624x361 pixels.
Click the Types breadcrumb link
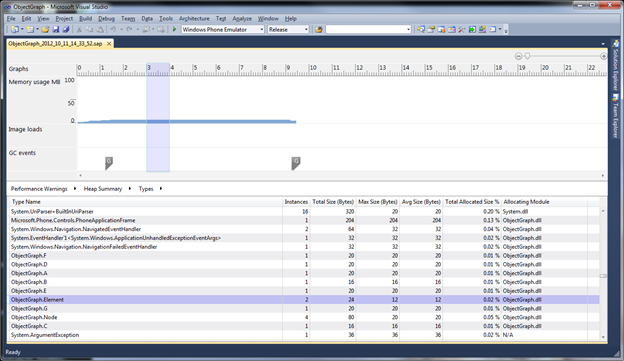pyautogui.click(x=146, y=189)
